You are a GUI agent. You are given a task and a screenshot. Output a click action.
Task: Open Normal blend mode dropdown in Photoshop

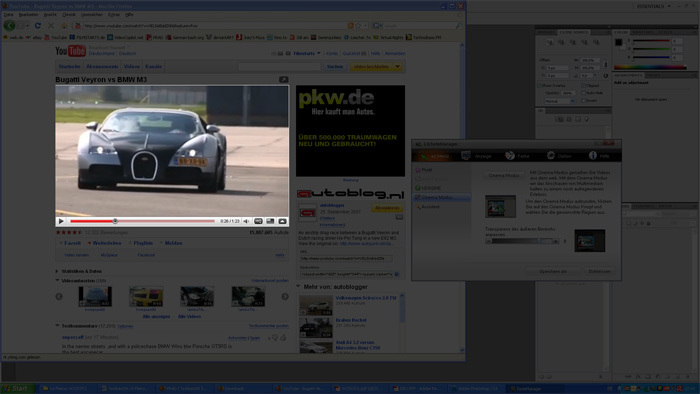point(560,101)
